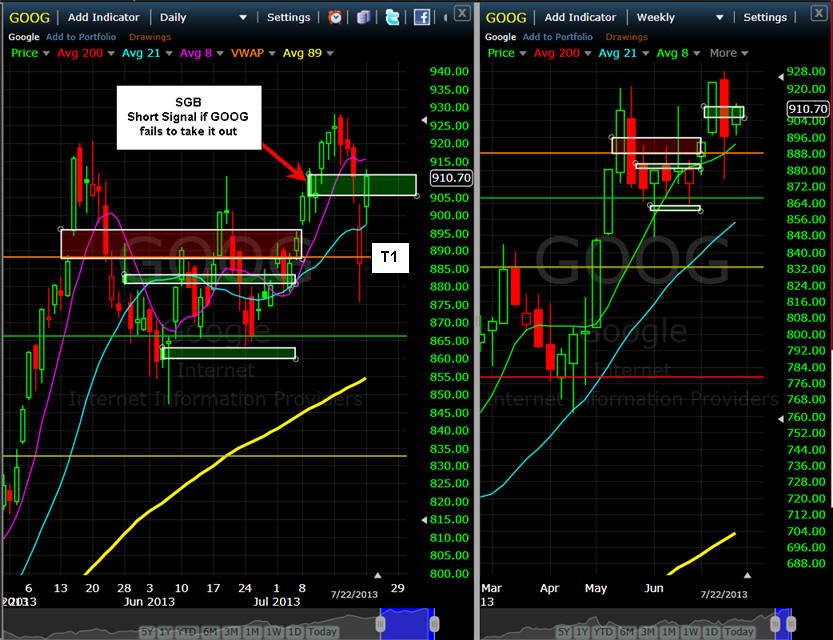The image size is (833, 640).
Task: Close the right Weekly chart panel
Action: pos(819,13)
